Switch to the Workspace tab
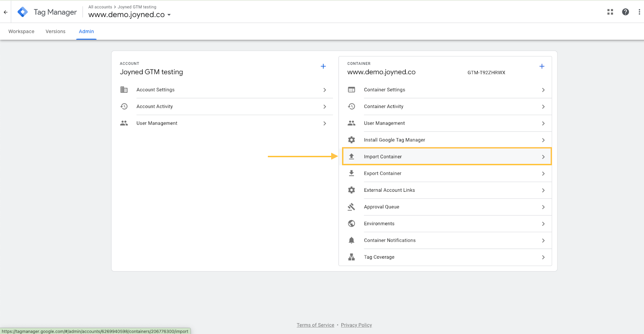644x334 pixels. pyautogui.click(x=21, y=31)
